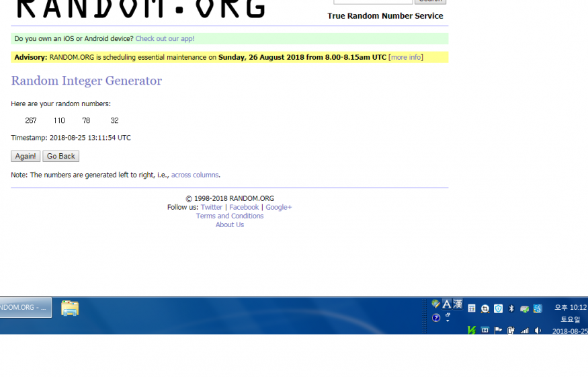Click the calendar-grid tray icon

coord(472,308)
